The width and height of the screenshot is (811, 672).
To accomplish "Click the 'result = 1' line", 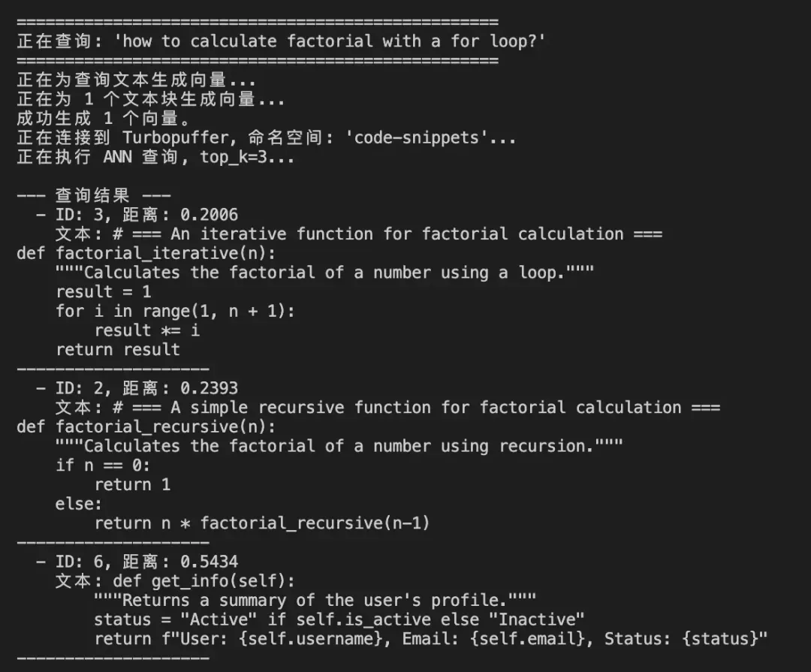I will click(x=103, y=292).
